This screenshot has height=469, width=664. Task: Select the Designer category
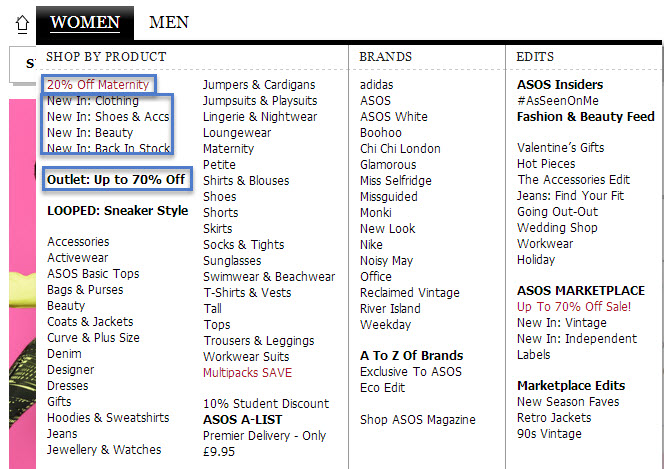(x=71, y=370)
